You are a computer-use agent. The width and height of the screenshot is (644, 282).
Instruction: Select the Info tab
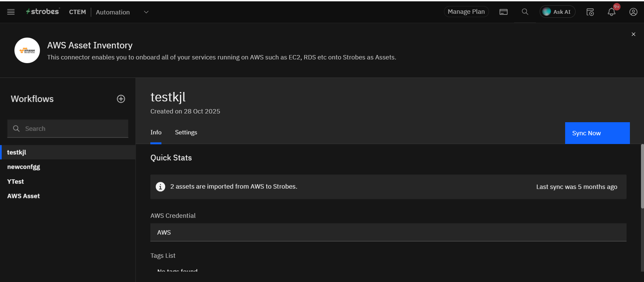[x=156, y=133]
